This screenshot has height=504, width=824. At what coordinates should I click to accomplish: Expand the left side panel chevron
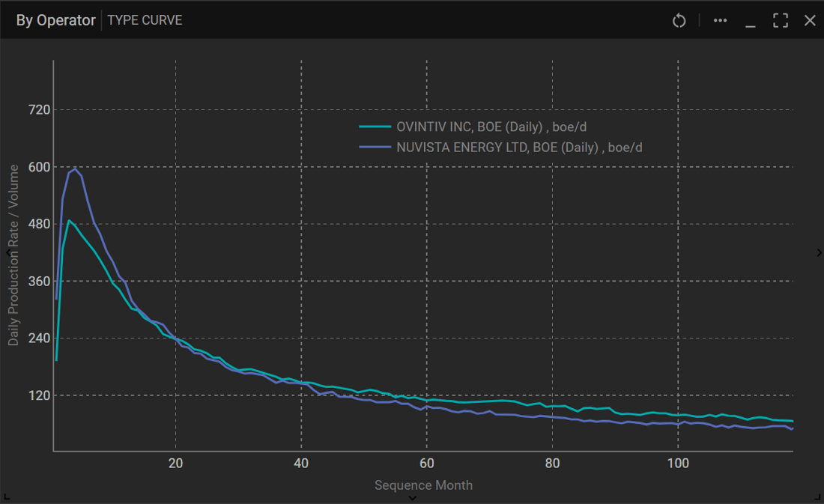click(x=7, y=253)
